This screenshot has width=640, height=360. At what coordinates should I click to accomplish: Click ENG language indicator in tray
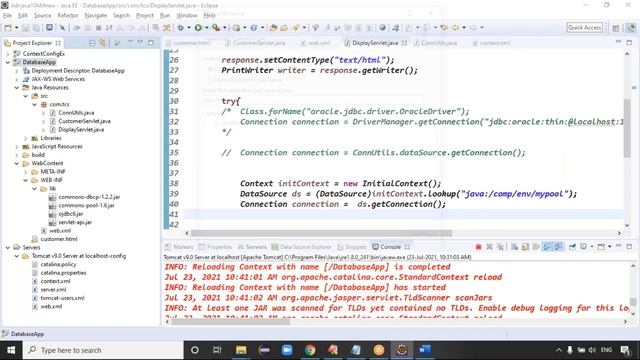point(606,350)
